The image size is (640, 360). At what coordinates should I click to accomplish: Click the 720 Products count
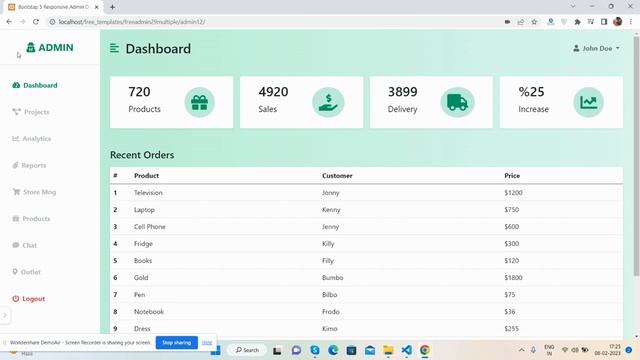tap(139, 92)
